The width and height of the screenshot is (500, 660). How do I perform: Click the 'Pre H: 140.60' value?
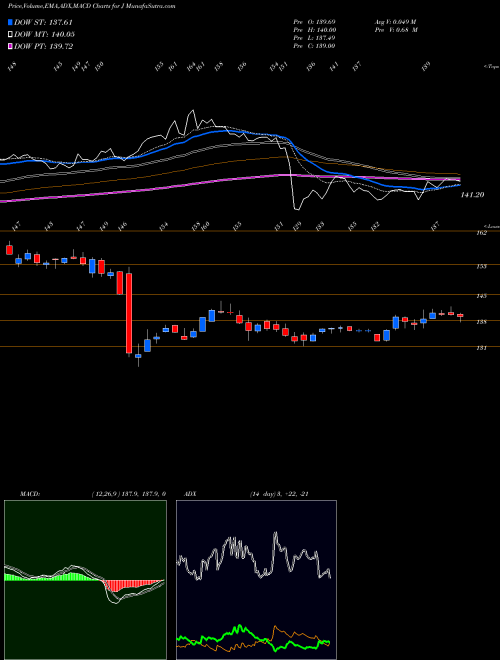tap(314, 30)
